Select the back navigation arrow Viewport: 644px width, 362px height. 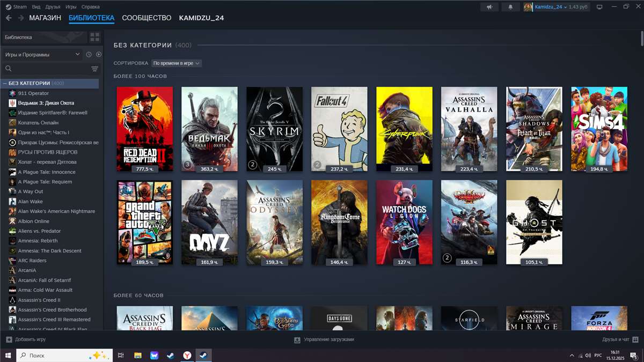coord(9,17)
